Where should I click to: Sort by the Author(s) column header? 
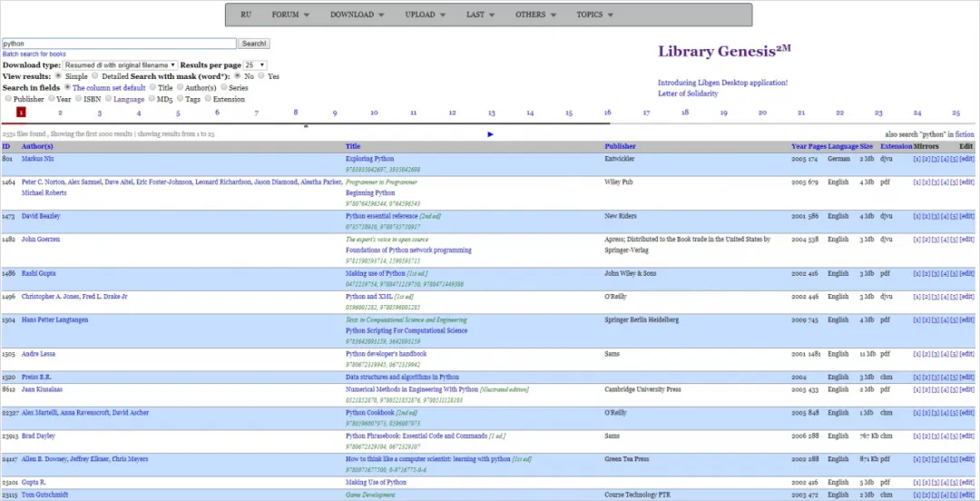[37, 146]
